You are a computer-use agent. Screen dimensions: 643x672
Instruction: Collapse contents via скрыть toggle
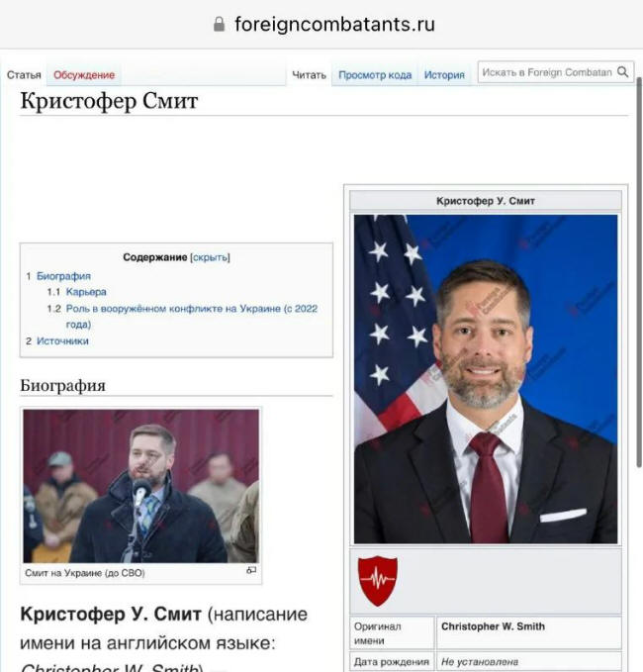click(210, 257)
